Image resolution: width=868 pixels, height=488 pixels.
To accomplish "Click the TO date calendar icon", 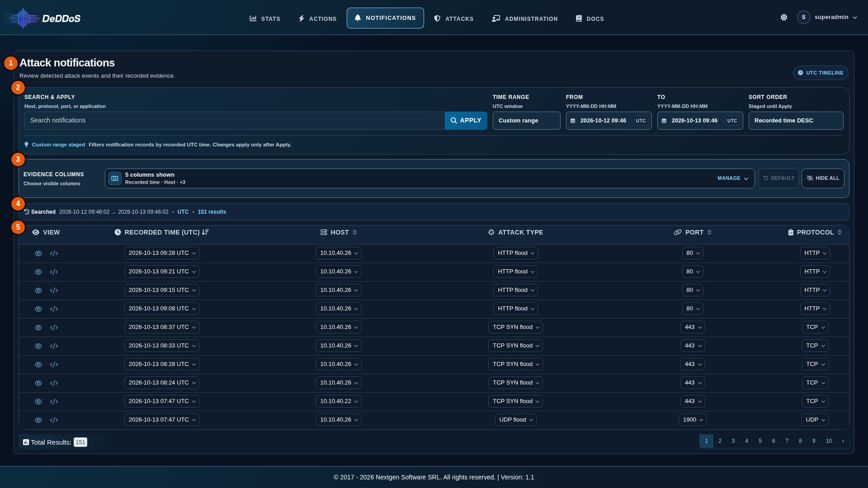I will (x=664, y=121).
